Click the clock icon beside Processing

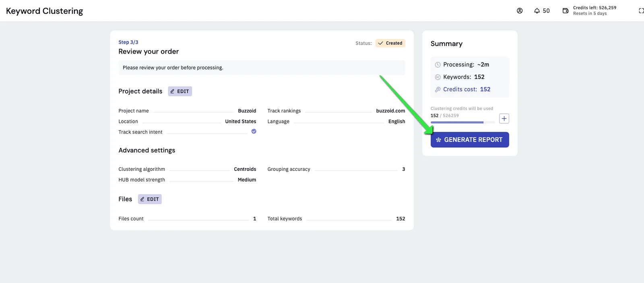pyautogui.click(x=438, y=65)
